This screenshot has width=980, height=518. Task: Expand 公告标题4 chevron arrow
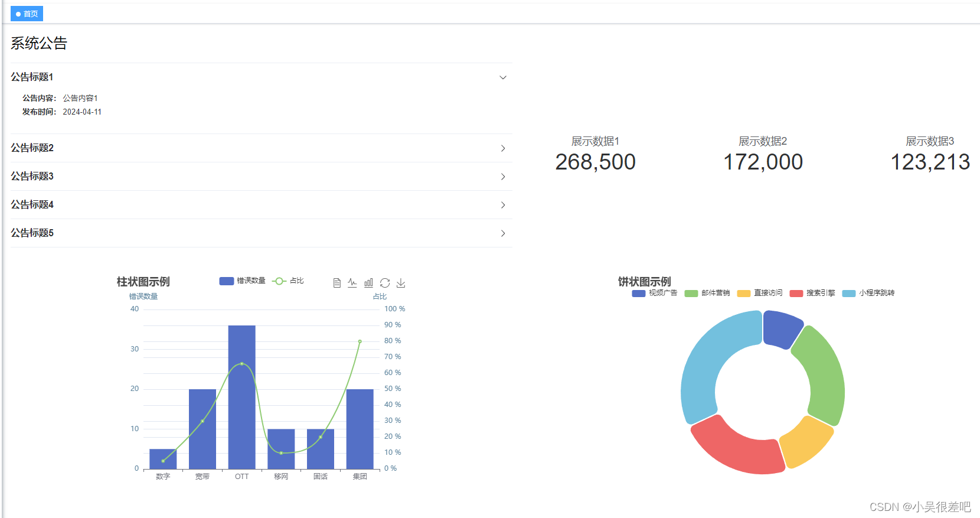coord(503,205)
